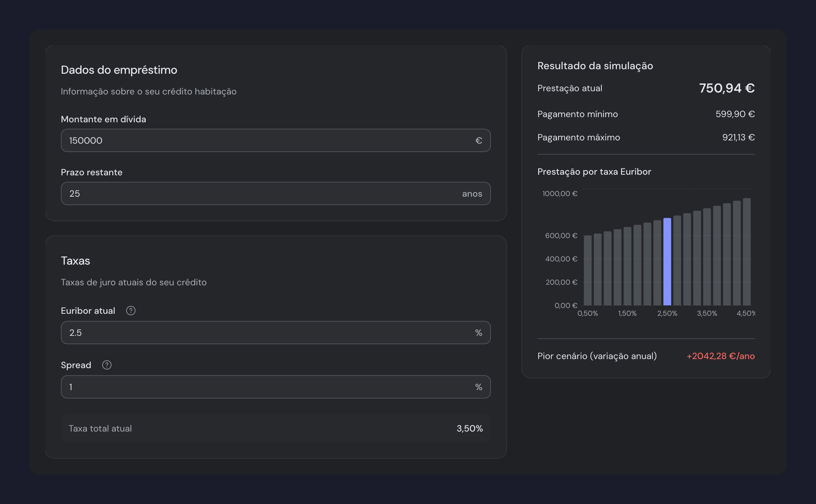Select the anos suffix in Prazo field
Viewport: 816px width, 504px height.
(472, 194)
